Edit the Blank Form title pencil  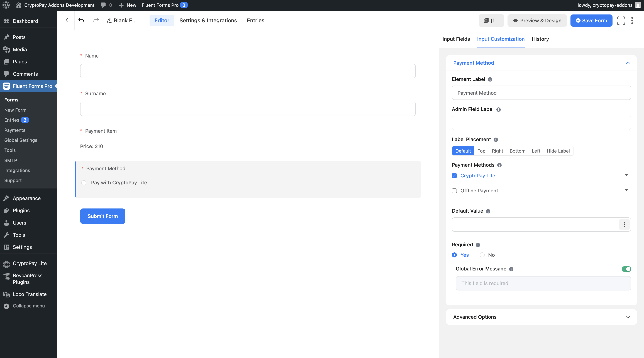109,21
